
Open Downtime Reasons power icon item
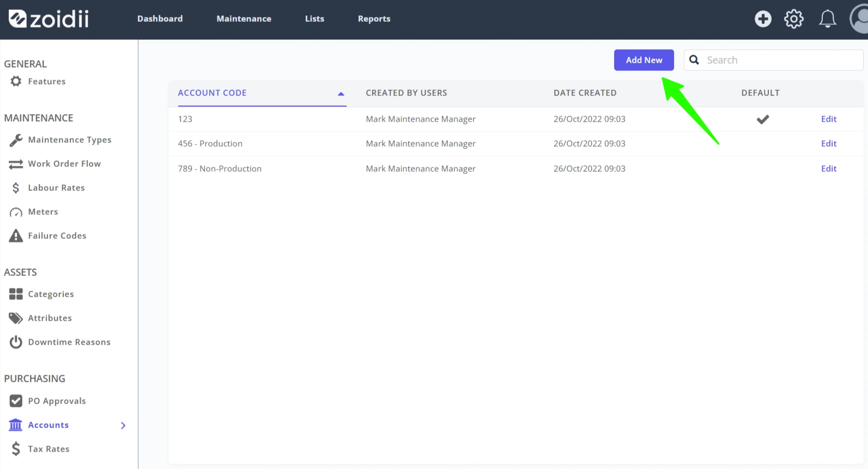(x=60, y=342)
